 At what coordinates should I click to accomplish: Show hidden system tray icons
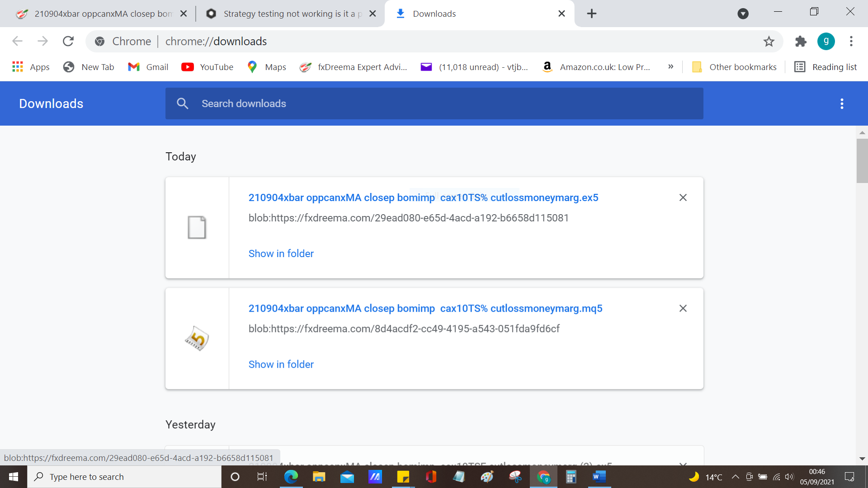735,477
